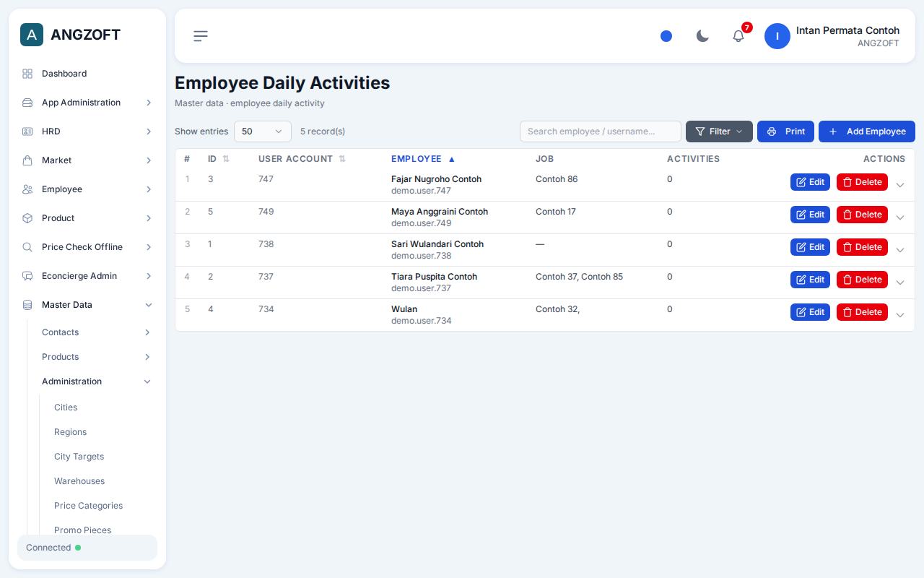Toggle the sidebar hamburger menu
924x578 pixels.
click(201, 36)
